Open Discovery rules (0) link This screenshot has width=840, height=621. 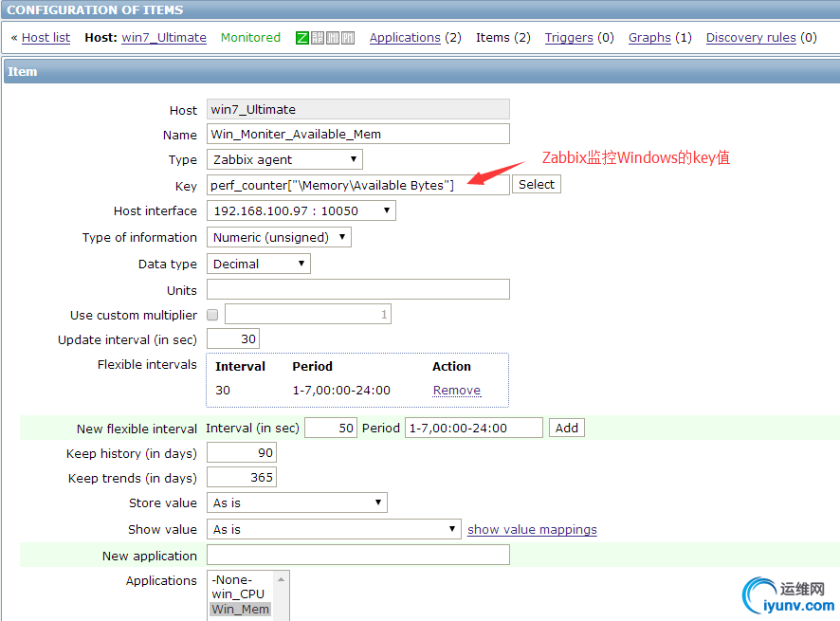(751, 38)
